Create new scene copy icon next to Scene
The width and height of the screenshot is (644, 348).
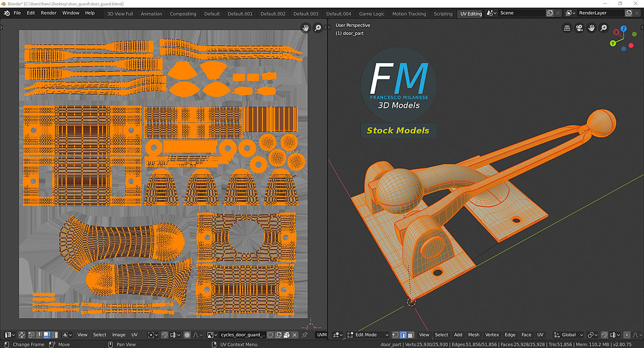coord(550,13)
